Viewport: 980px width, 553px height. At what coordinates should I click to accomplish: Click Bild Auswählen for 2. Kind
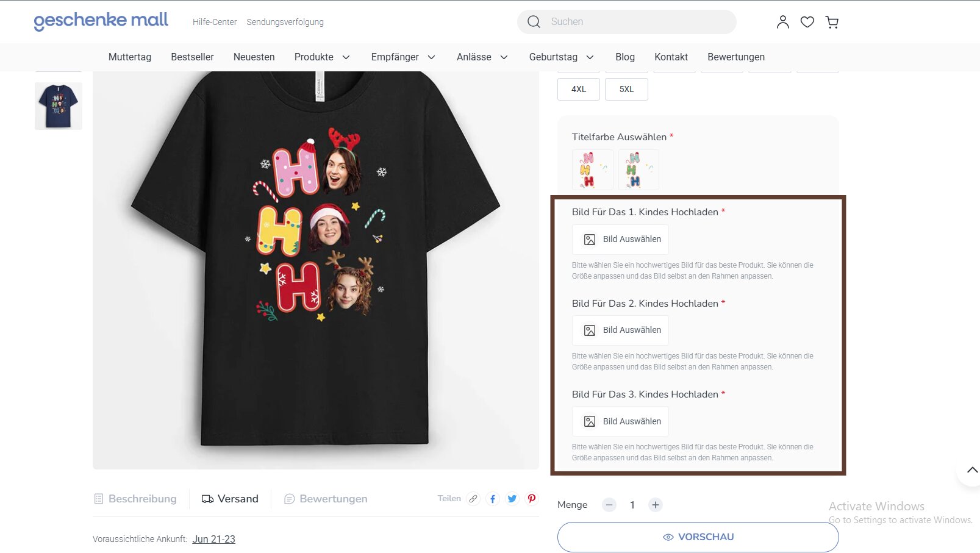[x=620, y=330]
